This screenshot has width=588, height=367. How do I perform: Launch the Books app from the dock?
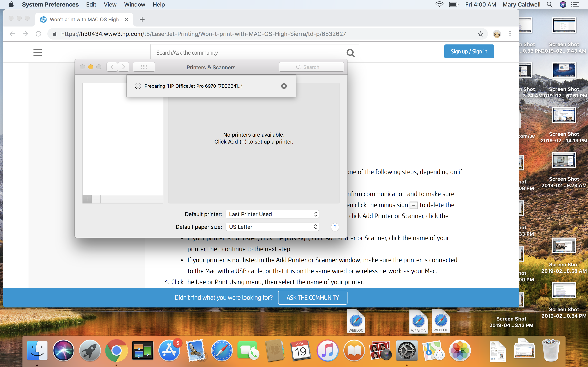(353, 351)
